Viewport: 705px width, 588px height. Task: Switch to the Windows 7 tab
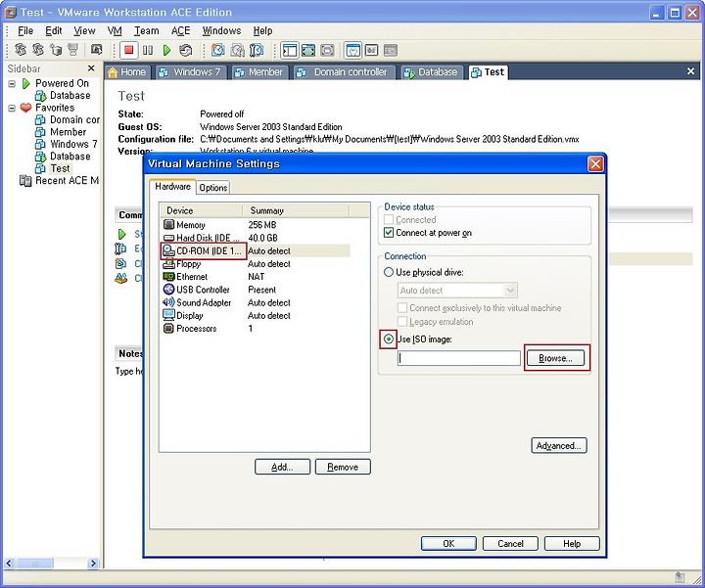[x=192, y=72]
